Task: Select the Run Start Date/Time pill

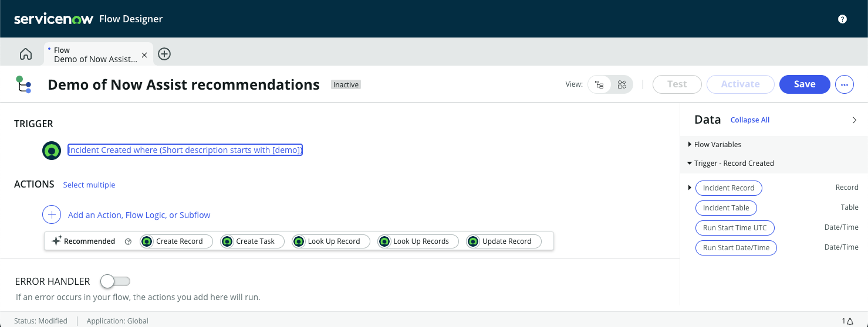Action: [736, 248]
